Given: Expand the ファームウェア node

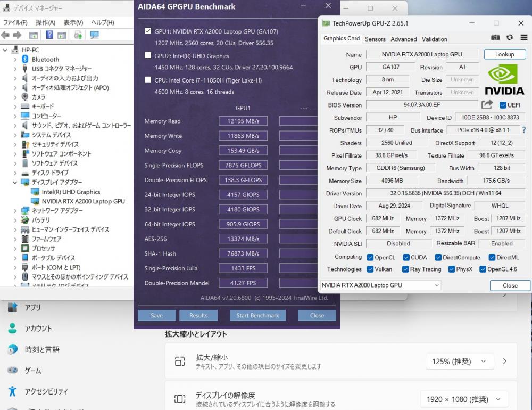Looking at the screenshot, I should (x=15, y=239).
